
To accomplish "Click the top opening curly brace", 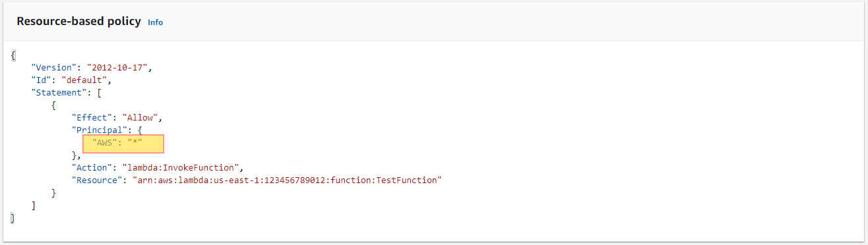I will click(13, 55).
